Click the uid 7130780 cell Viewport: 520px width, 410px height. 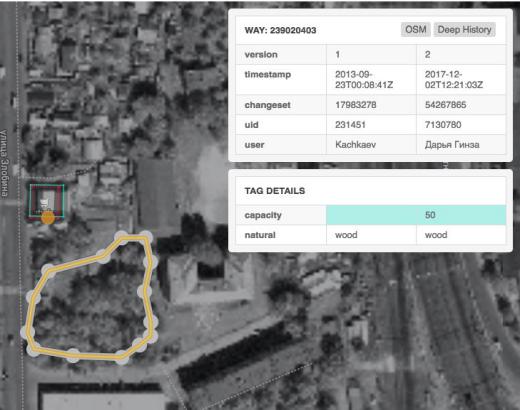point(461,125)
